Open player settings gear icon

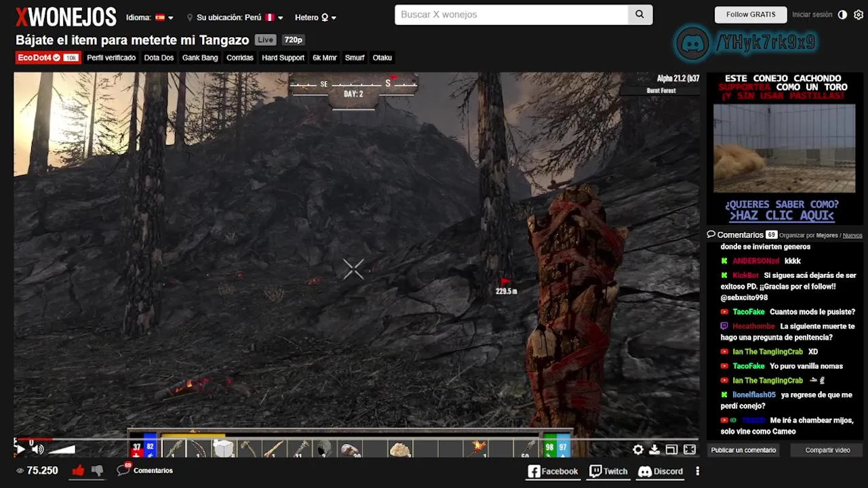click(638, 449)
